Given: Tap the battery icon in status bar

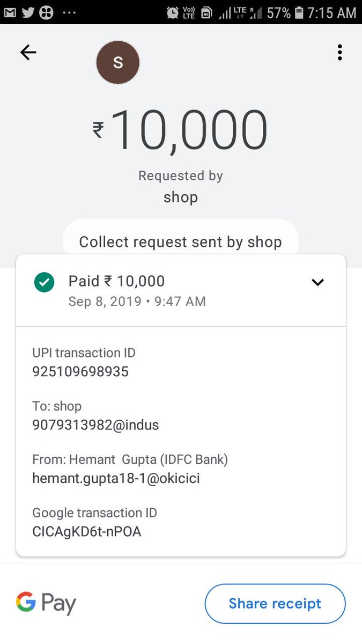Looking at the screenshot, I should coord(299,12).
